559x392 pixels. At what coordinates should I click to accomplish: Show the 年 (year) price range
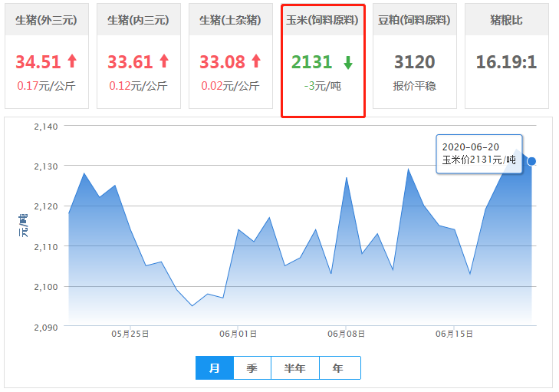(x=338, y=368)
